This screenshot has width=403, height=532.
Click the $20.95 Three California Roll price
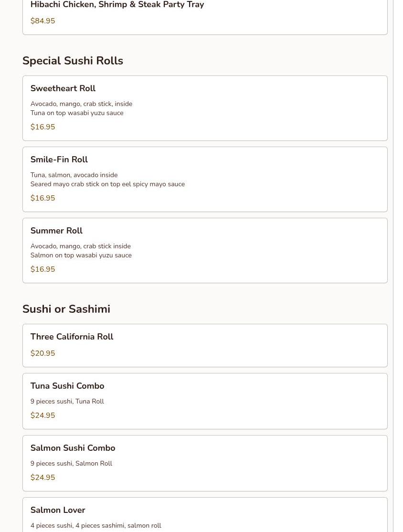point(42,353)
